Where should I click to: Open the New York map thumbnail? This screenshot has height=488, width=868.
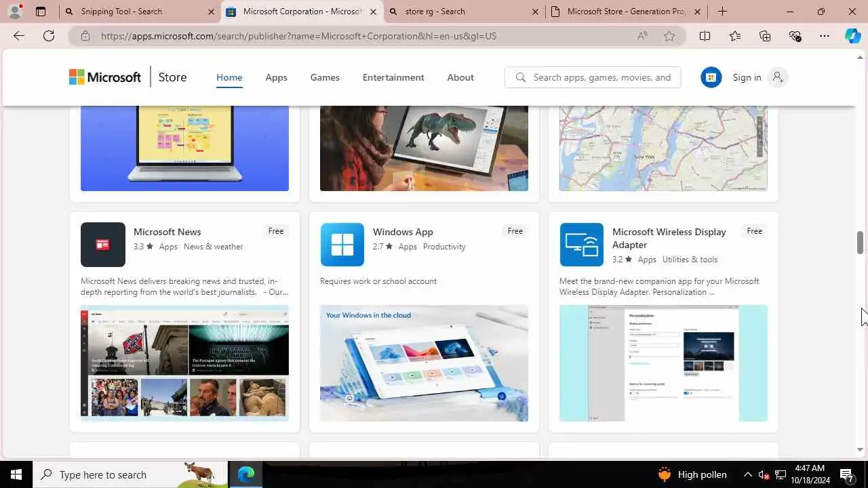663,148
